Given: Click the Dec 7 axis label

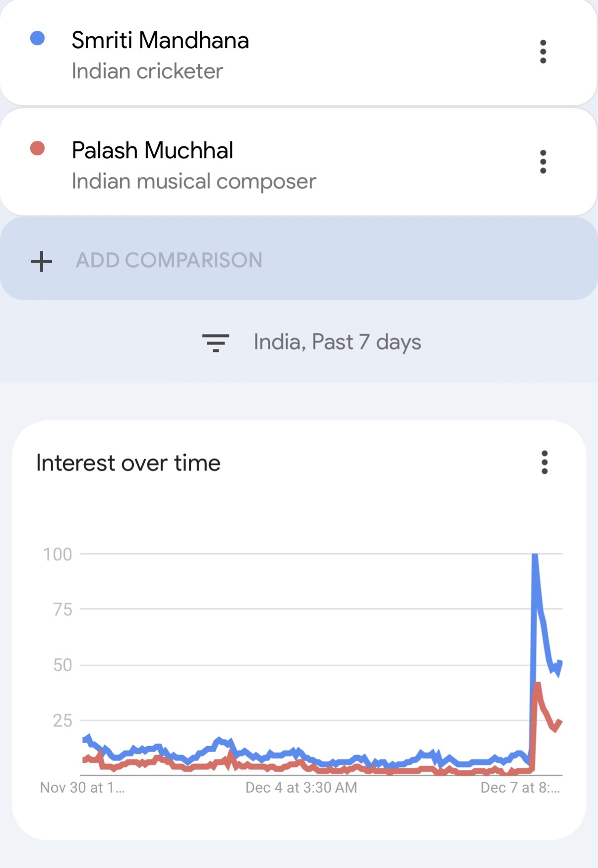Looking at the screenshot, I should point(520,788).
